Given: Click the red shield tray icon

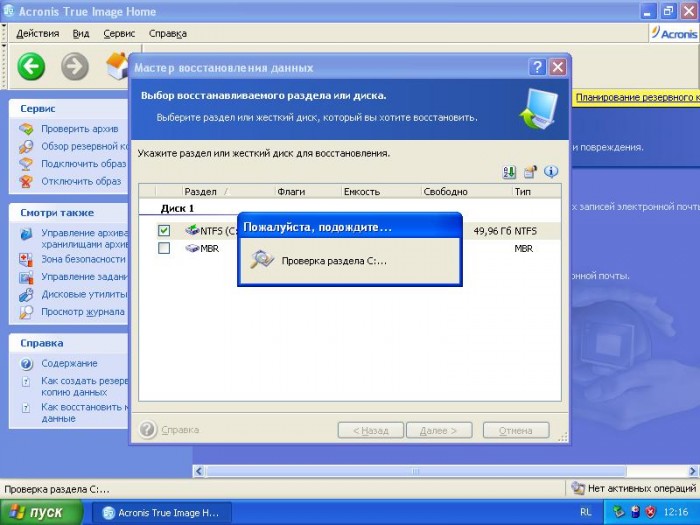Looking at the screenshot, I should coord(651,512).
